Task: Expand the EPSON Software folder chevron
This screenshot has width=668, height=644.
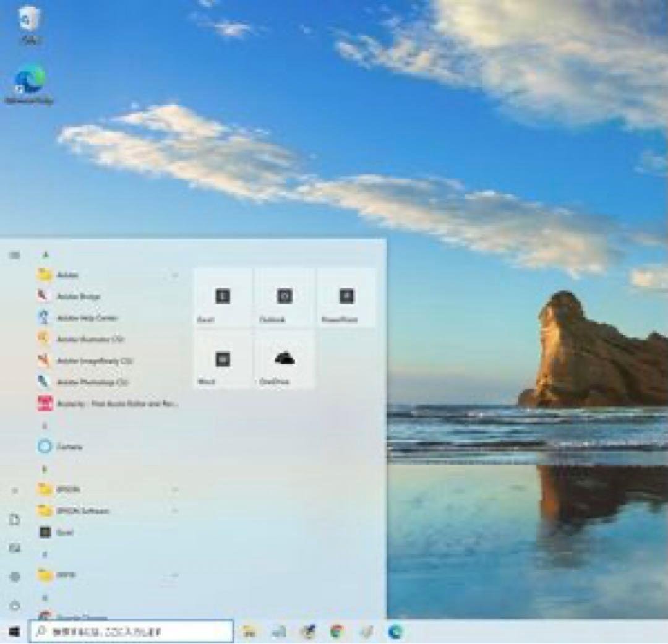Action: coord(174,510)
